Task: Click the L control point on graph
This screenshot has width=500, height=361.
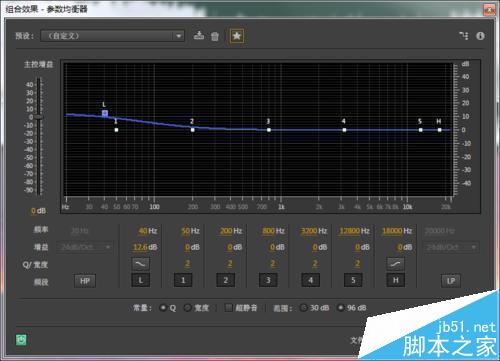Action: click(105, 114)
